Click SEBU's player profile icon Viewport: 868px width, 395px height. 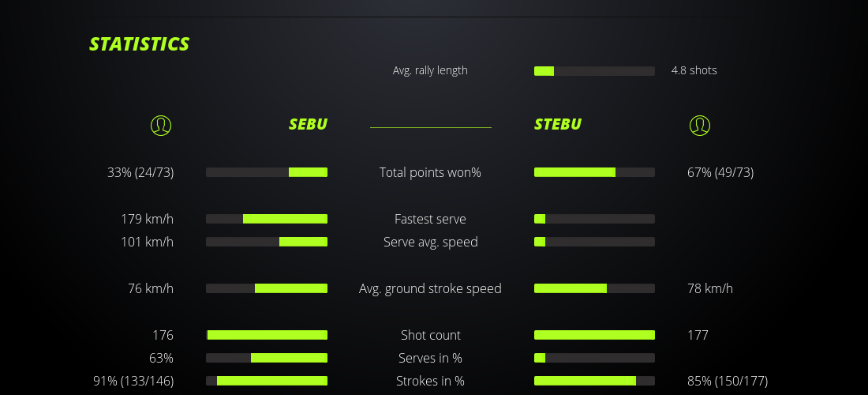click(160, 125)
